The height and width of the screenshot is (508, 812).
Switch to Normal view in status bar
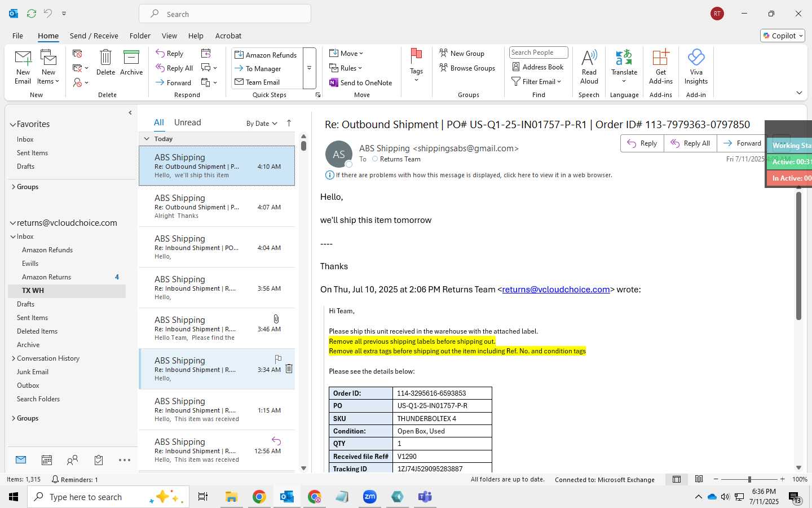677,479
